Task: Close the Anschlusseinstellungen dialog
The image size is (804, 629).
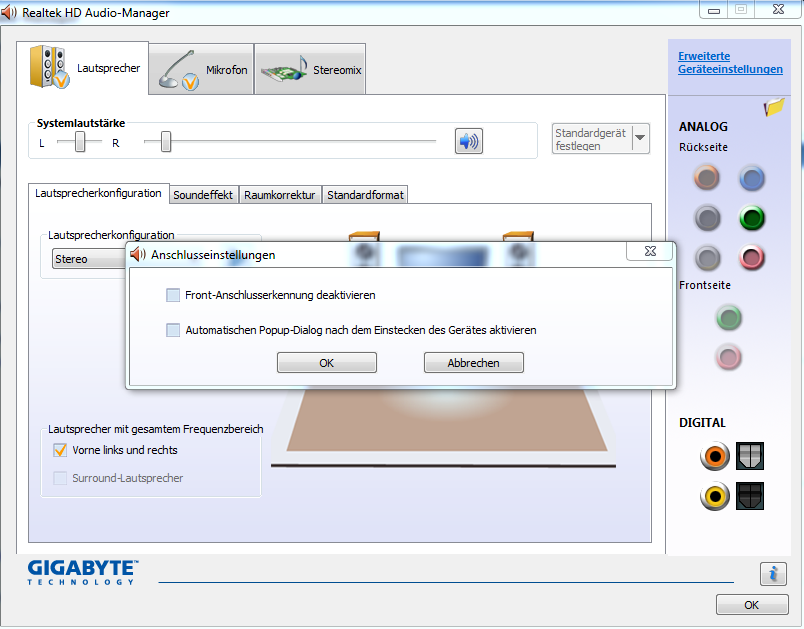Action: coord(650,251)
